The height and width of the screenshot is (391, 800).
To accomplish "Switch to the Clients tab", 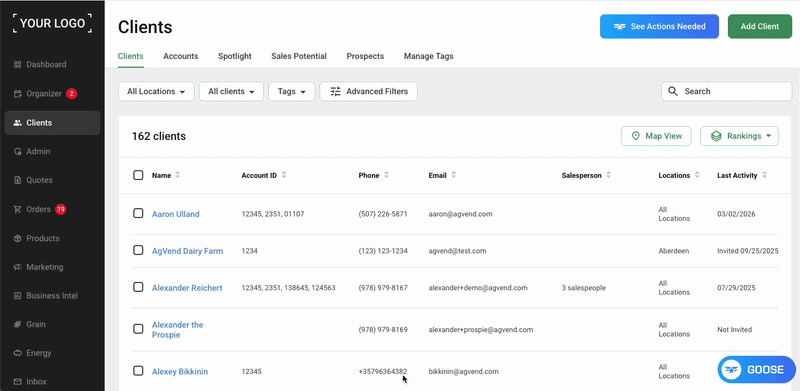I will click(131, 56).
